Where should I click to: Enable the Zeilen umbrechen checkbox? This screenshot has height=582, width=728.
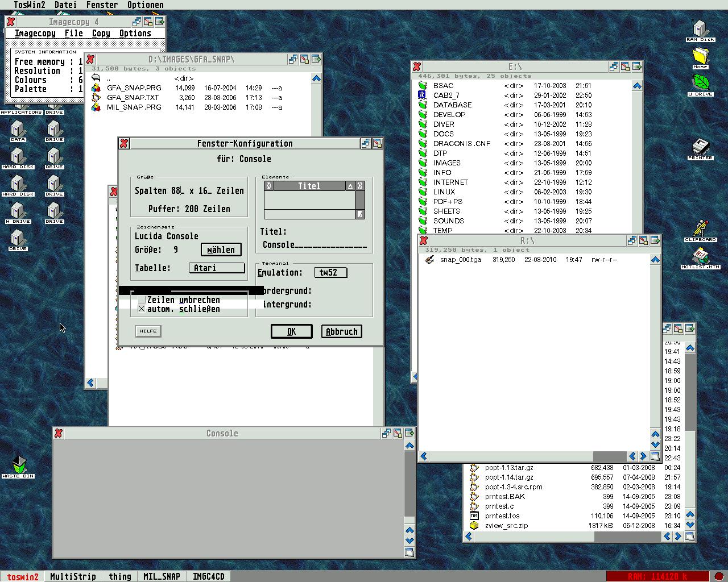[x=142, y=300]
